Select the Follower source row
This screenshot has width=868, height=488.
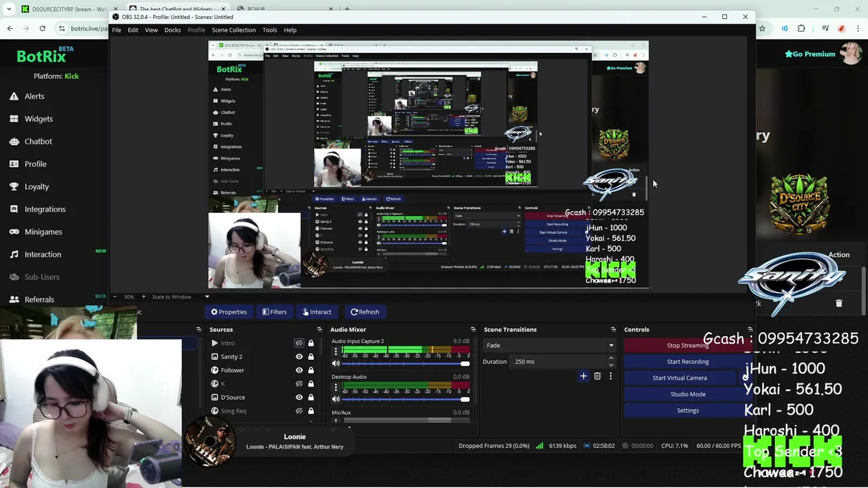click(x=262, y=370)
